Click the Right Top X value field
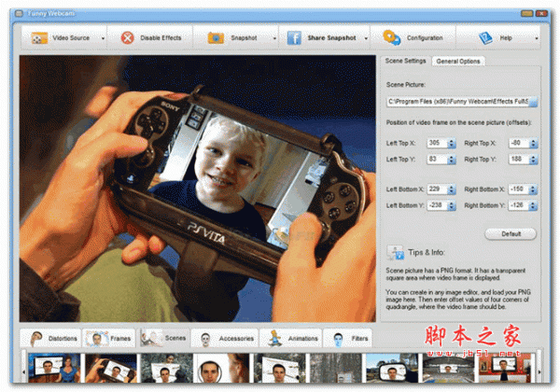Image resolution: width=560 pixels, height=392 pixels. click(x=519, y=143)
